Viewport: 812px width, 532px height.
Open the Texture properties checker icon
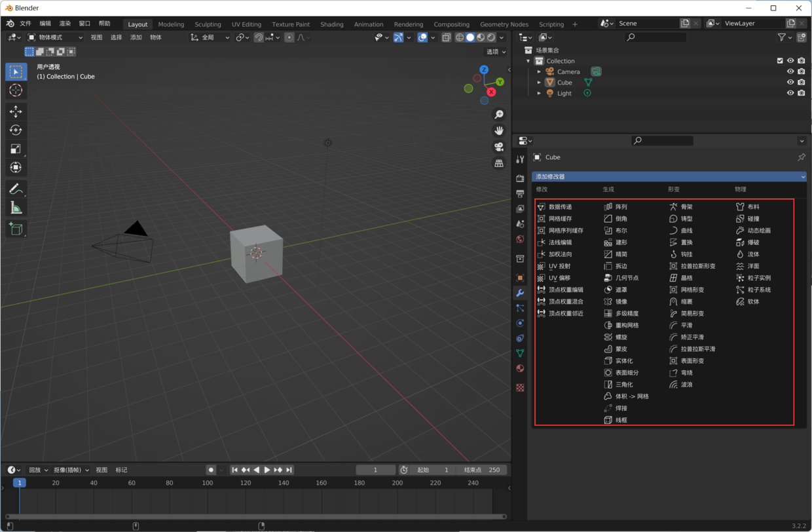pos(520,387)
